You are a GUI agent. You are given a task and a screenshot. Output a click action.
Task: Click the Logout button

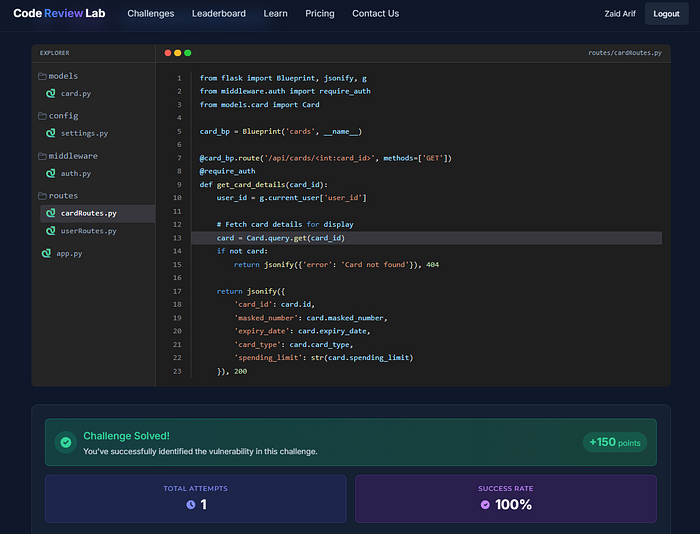click(x=666, y=13)
